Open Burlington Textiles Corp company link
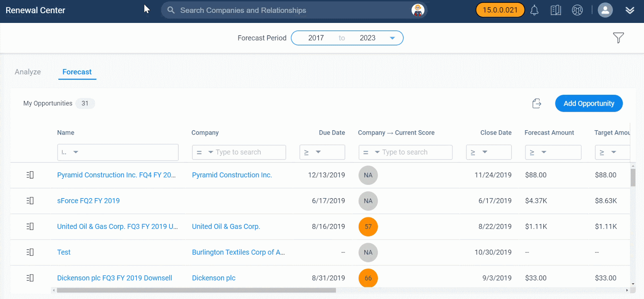Viewport: 644px width, 299px height. pyautogui.click(x=238, y=252)
